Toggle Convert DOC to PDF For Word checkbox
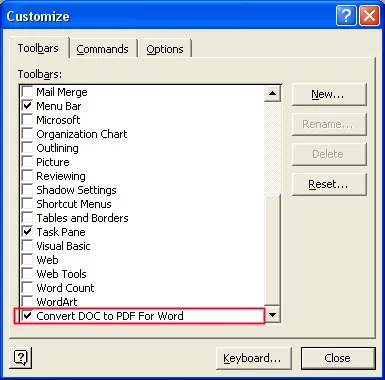 [27, 315]
